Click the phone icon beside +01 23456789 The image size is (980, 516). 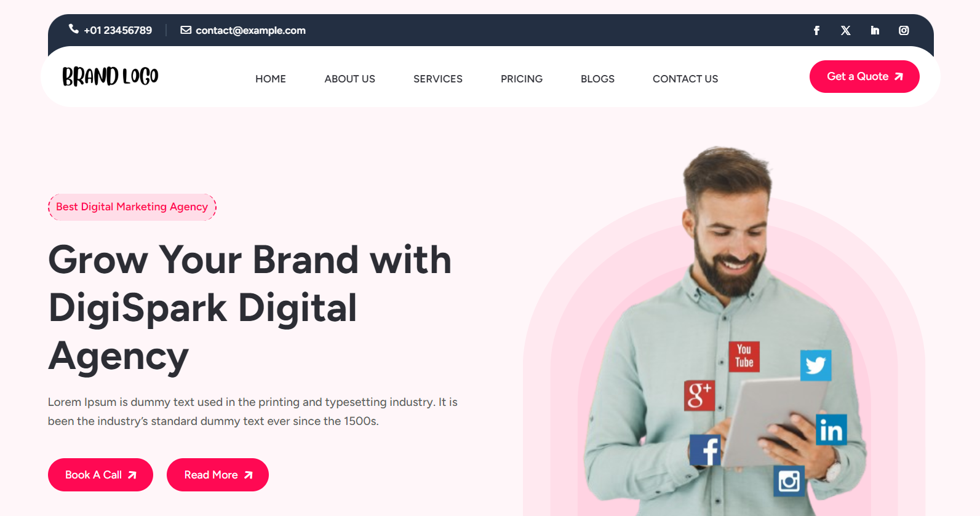tap(74, 29)
